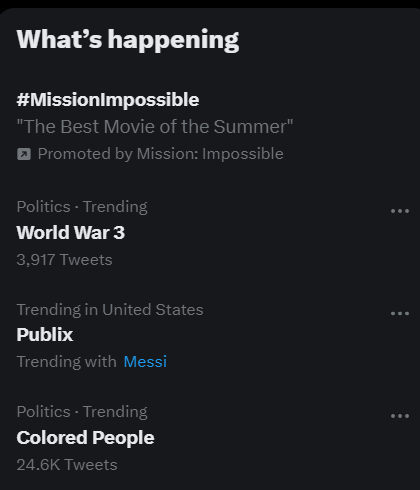Open more options for World War 3 trend
Screen dimensions: 420x490
400,211
